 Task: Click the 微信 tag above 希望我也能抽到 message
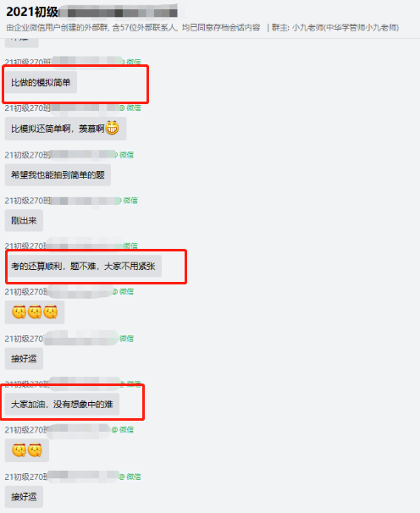click(126, 155)
